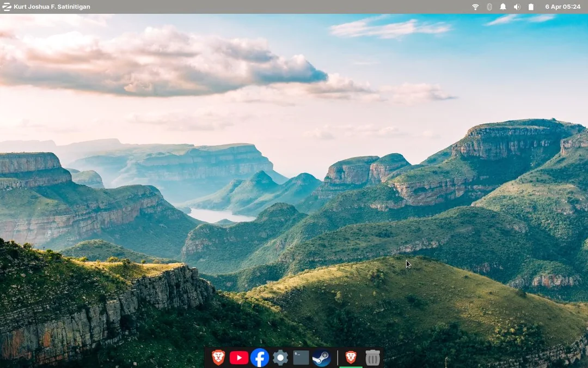Click the dock's vertical separator line
Image resolution: width=588 pixels, height=368 pixels.
(338, 358)
